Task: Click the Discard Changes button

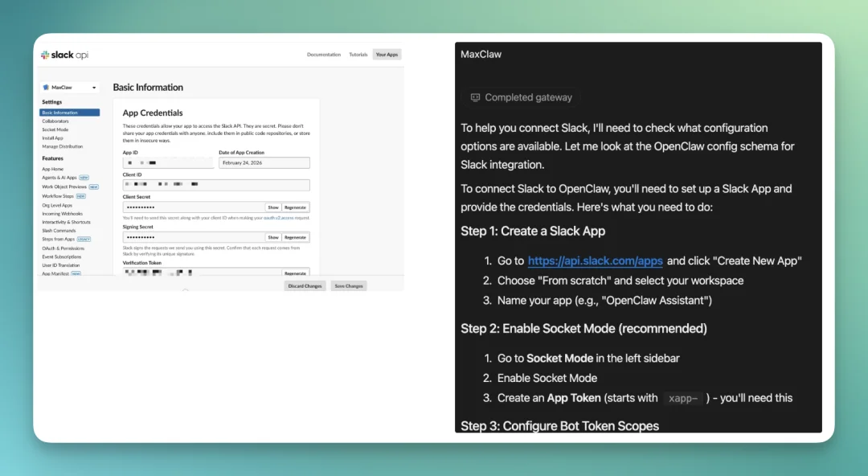Action: click(305, 286)
